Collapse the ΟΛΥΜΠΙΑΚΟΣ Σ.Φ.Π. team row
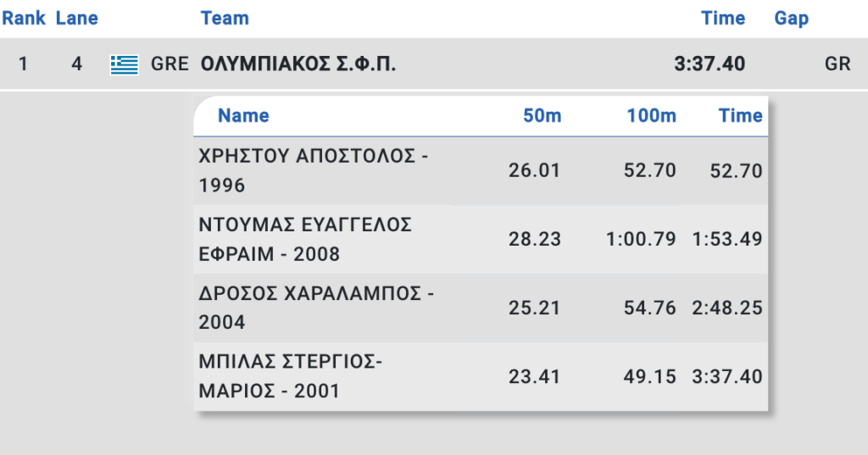Image resolution: width=868 pixels, height=455 pixels. [x=434, y=64]
